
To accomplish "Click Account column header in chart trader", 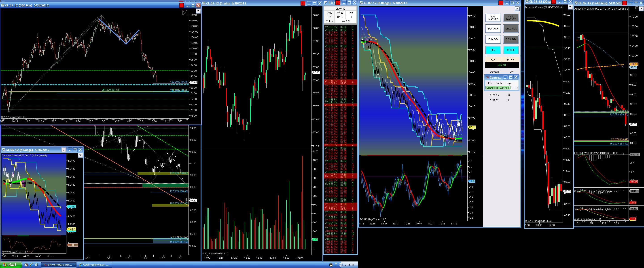I will 495,72.
